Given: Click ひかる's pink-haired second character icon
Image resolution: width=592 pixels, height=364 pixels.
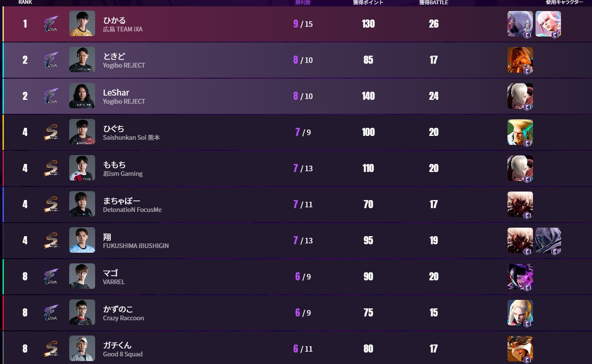Looking at the screenshot, I should pos(548,24).
